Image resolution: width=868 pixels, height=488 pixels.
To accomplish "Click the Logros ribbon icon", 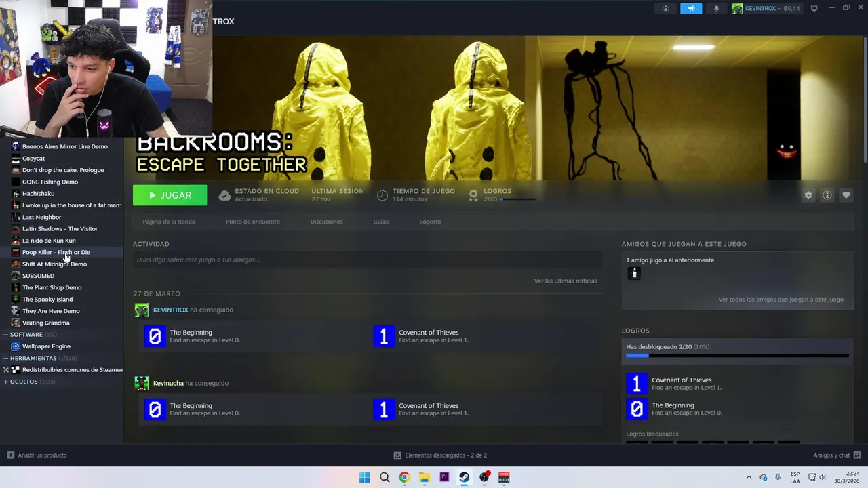I will coord(473,195).
